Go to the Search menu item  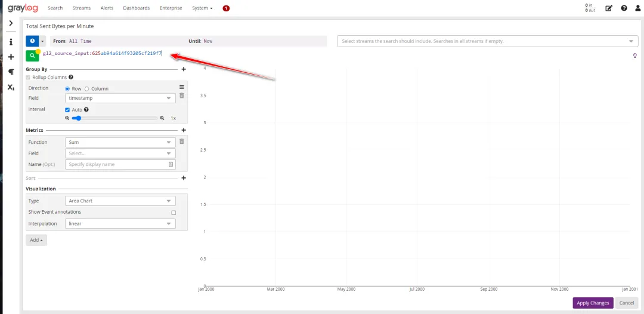(x=55, y=8)
